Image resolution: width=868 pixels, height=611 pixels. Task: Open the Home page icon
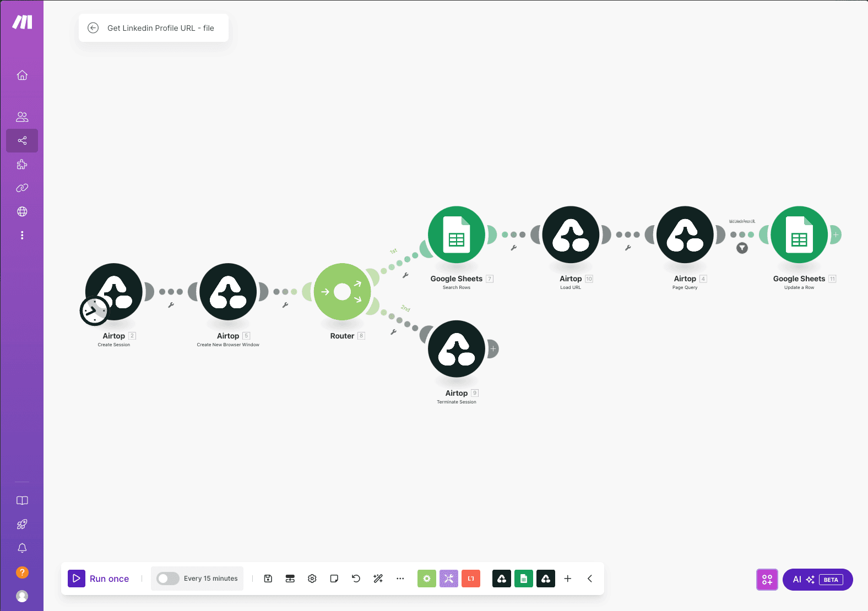tap(22, 75)
